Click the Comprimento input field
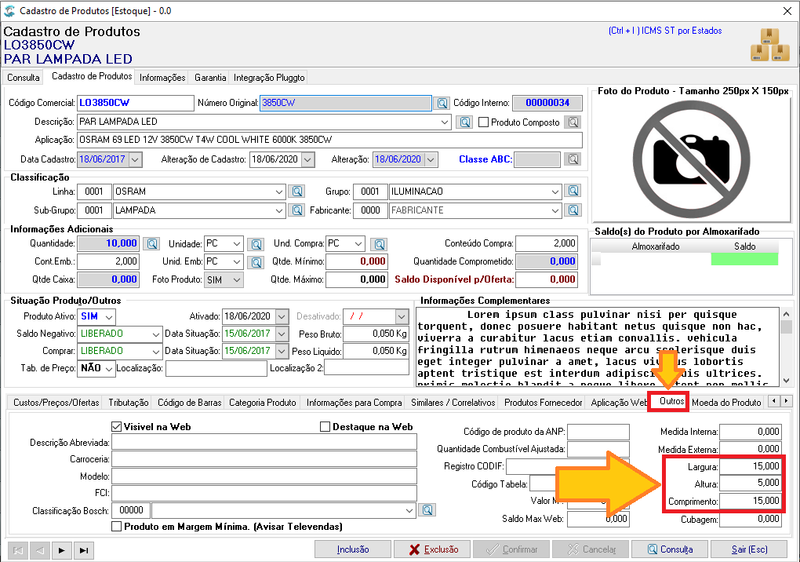Viewport: 800px width, 562px height. coord(751,501)
